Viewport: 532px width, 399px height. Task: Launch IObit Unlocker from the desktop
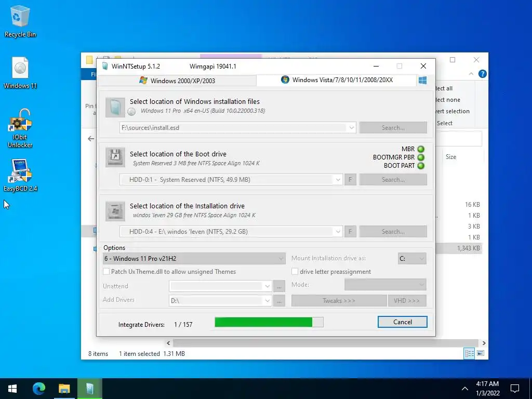(20, 128)
